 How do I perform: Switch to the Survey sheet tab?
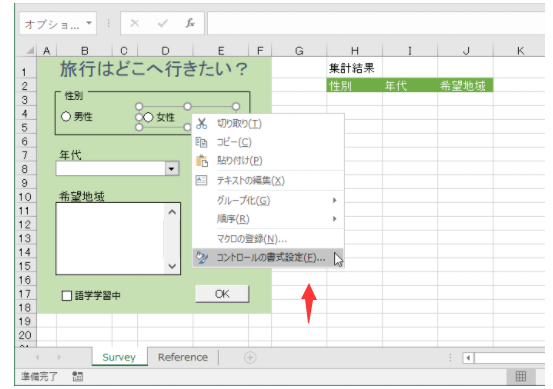click(119, 357)
